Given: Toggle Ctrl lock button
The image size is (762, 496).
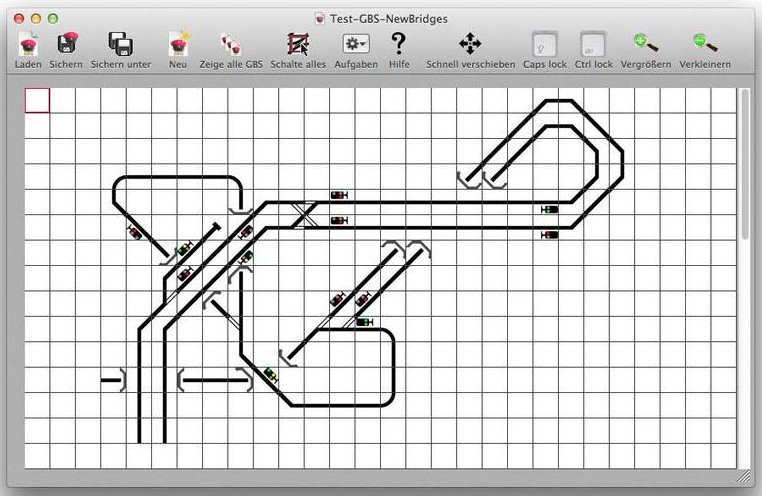Looking at the screenshot, I should click(593, 44).
